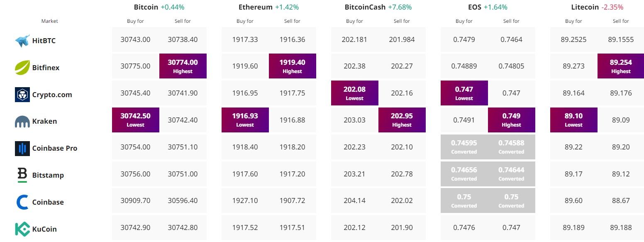Select Kraken highest EOS sell price cell
This screenshot has height=242, width=644.
click(x=512, y=120)
